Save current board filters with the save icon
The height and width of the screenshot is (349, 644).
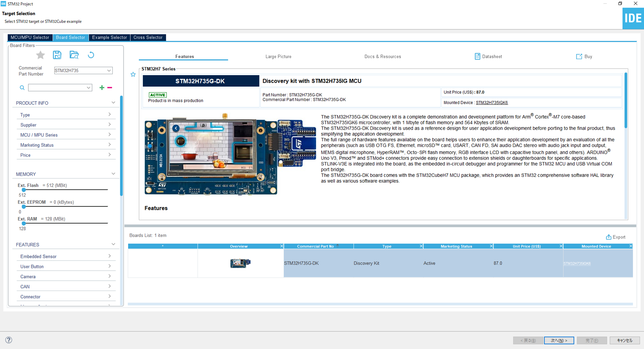pyautogui.click(x=57, y=55)
